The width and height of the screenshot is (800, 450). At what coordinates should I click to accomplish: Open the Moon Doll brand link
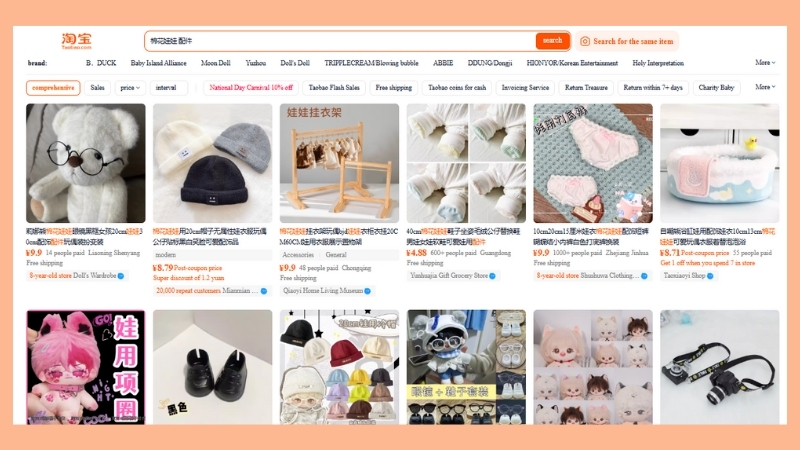(216, 62)
